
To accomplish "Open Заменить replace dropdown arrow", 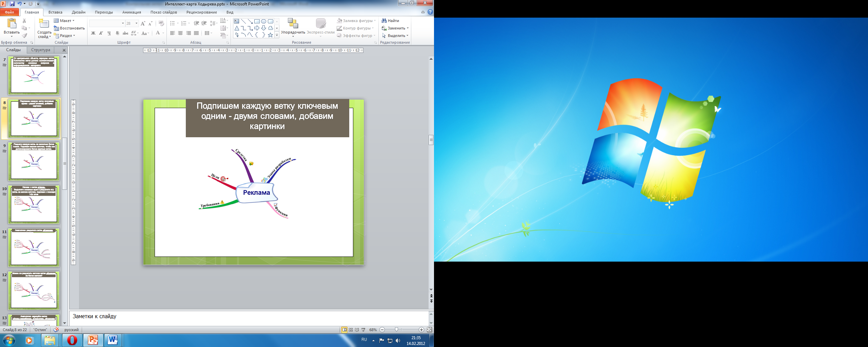I will pyautogui.click(x=408, y=28).
